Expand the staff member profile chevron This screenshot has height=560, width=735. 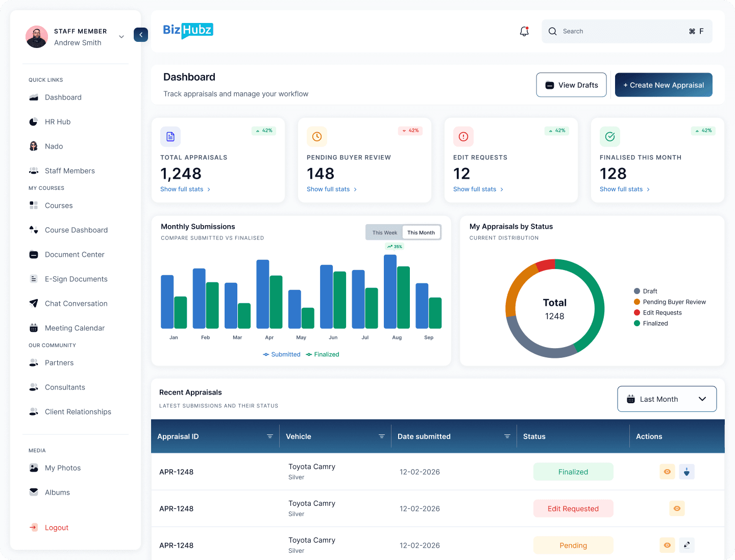pos(121,37)
